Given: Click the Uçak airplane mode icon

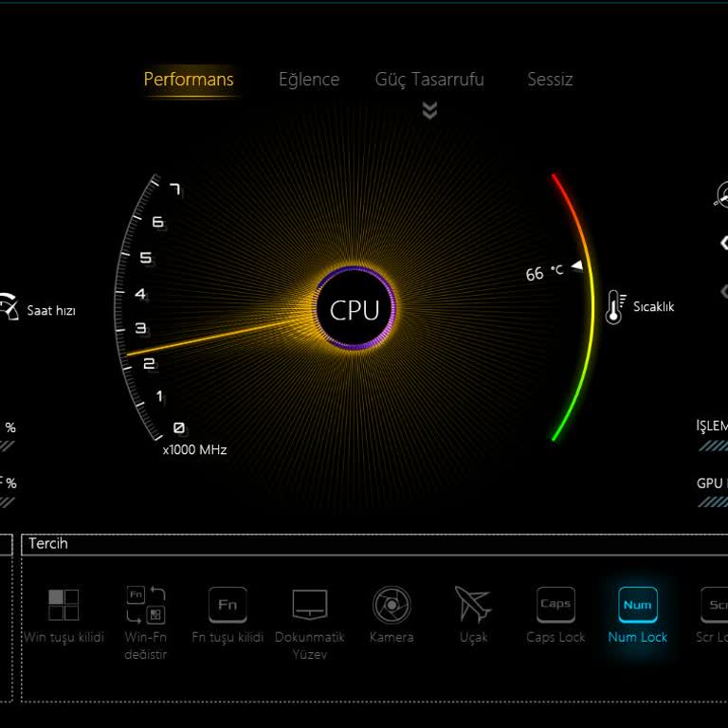Looking at the screenshot, I should click(x=473, y=604).
